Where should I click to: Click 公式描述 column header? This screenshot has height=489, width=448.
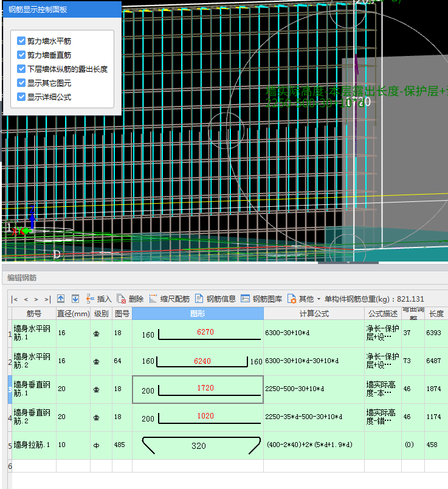(383, 313)
